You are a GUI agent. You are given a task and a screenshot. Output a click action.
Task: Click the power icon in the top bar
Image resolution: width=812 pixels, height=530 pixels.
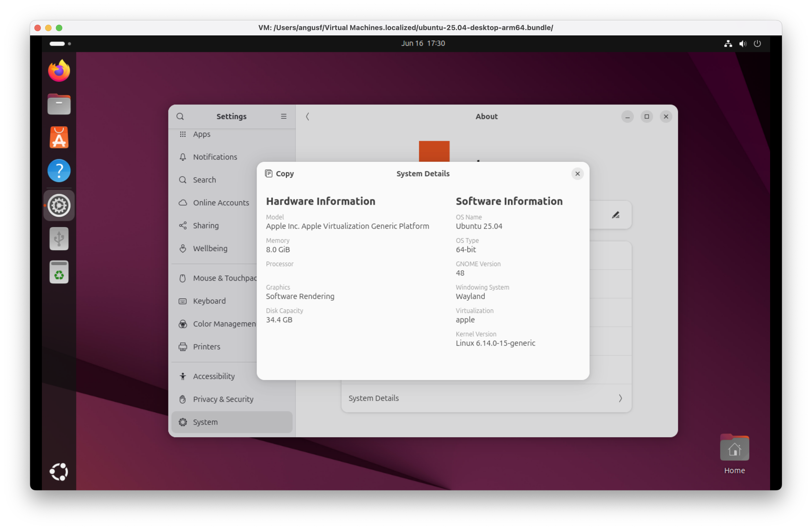[x=757, y=43]
